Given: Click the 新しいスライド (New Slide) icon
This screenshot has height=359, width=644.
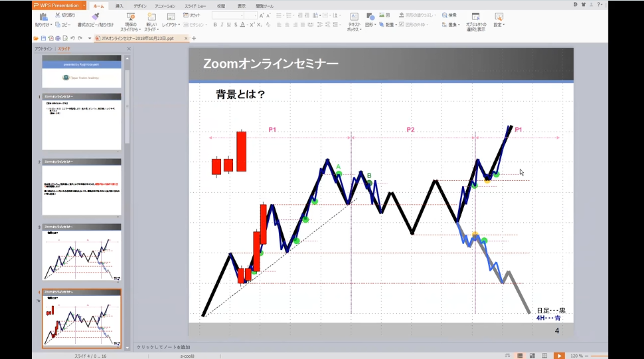Looking at the screenshot, I should tap(151, 17).
